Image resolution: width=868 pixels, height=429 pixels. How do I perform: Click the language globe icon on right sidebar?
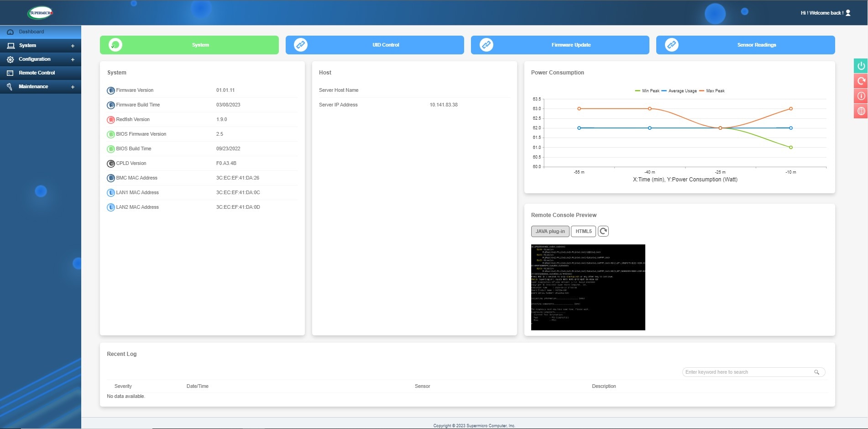click(861, 111)
